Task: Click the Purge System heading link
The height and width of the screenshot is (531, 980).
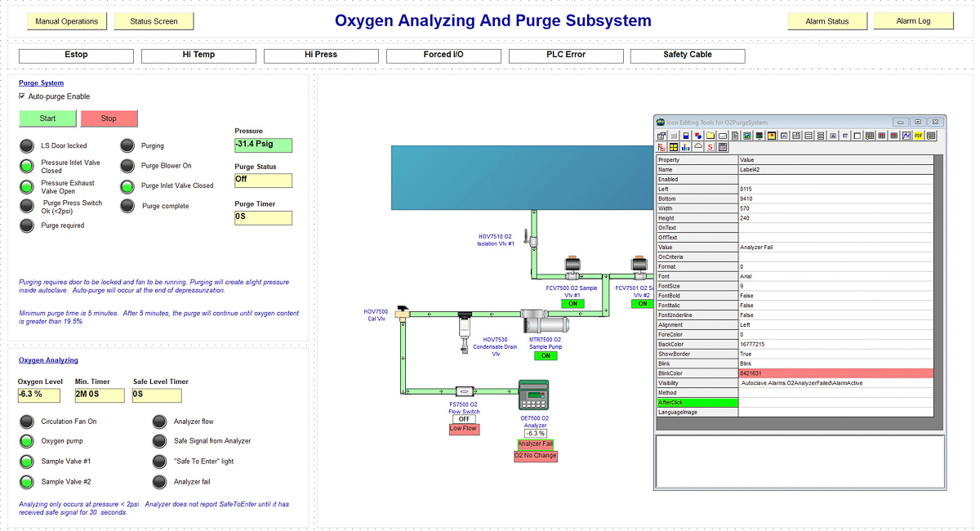Action: 41,83
